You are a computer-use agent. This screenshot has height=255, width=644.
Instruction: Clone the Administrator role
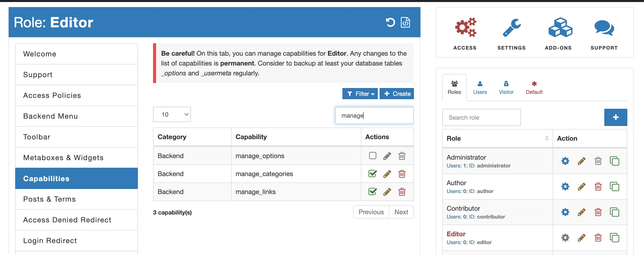[x=614, y=161]
